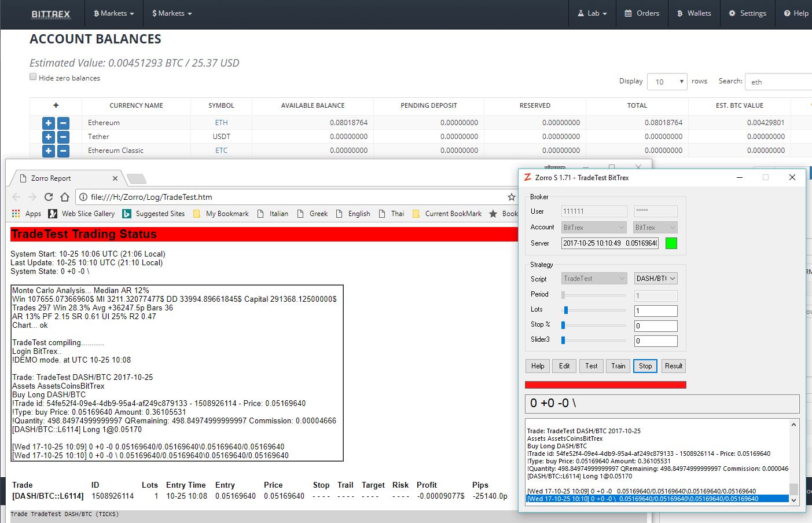Image resolution: width=812 pixels, height=523 pixels.
Task: Click the Zorro User field
Action: (594, 211)
